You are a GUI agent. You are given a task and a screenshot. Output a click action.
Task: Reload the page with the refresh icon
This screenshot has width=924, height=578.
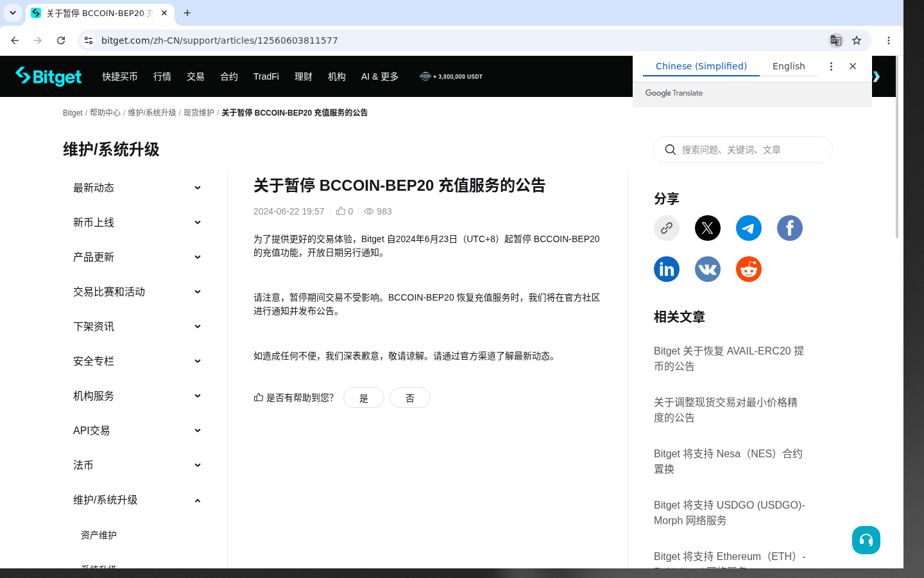point(61,40)
